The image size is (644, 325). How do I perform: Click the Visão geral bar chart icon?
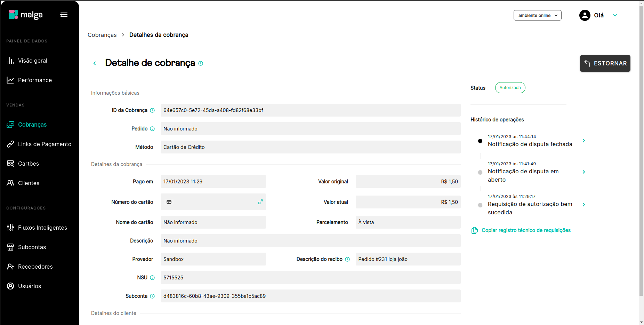point(10,61)
